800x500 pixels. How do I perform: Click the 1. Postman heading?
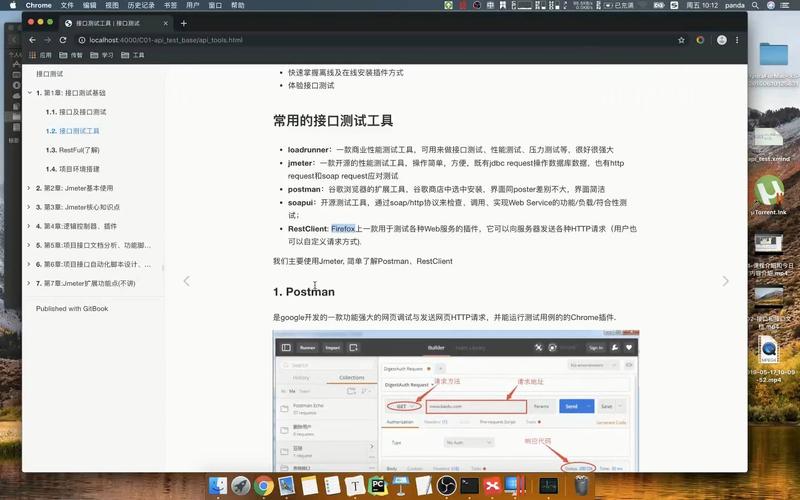[304, 292]
